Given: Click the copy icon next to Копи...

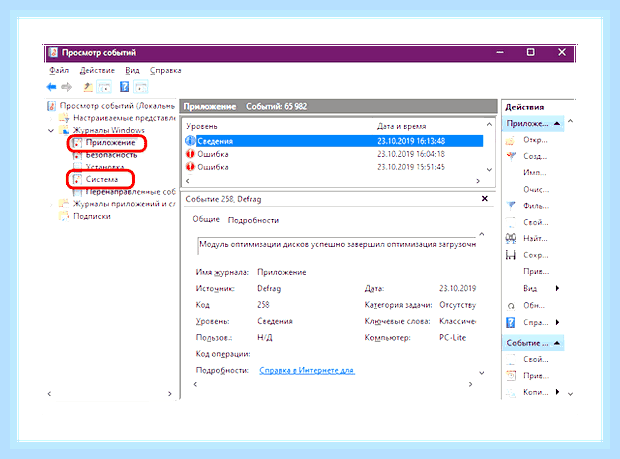Looking at the screenshot, I should (x=511, y=392).
